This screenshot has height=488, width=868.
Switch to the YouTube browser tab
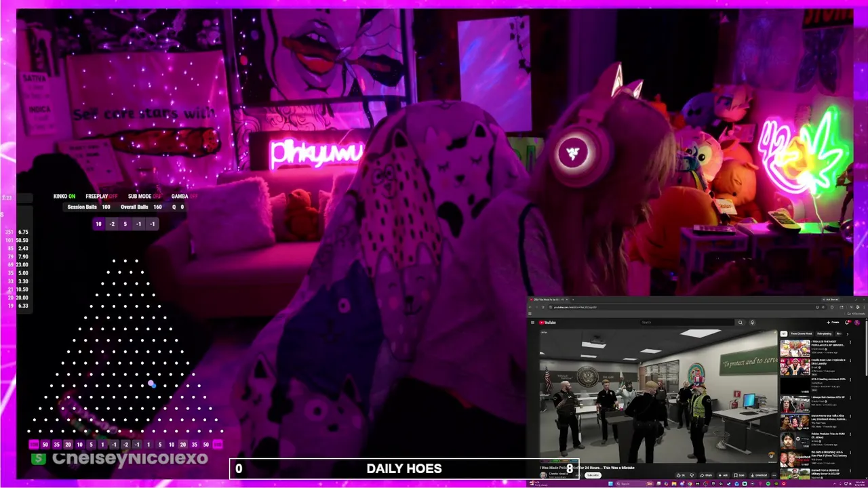click(x=549, y=300)
